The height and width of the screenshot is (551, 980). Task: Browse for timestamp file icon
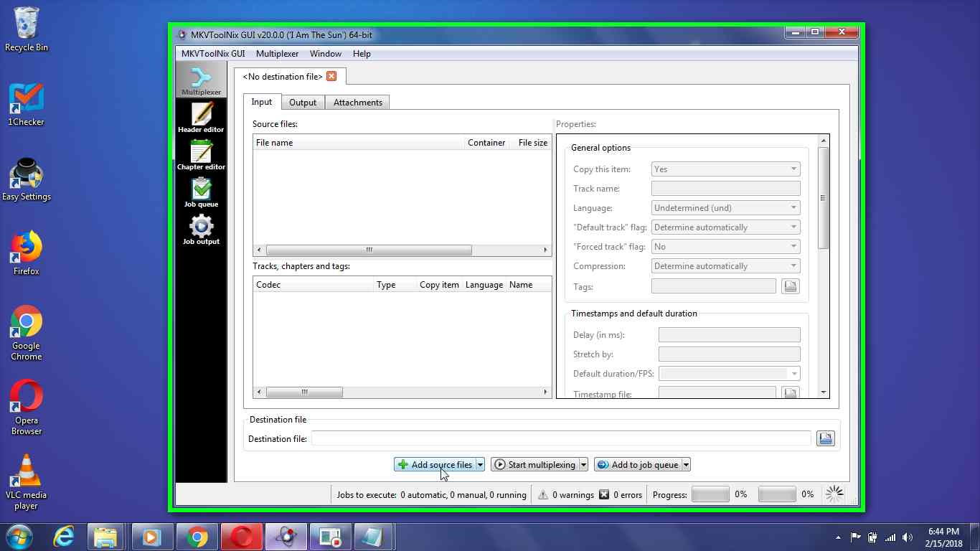point(790,393)
